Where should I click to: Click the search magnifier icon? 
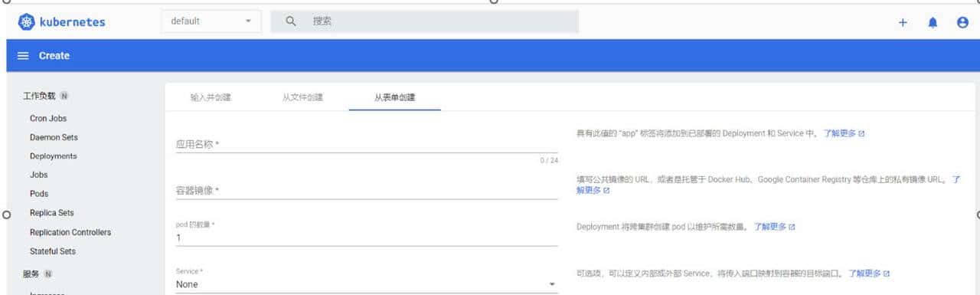291,21
